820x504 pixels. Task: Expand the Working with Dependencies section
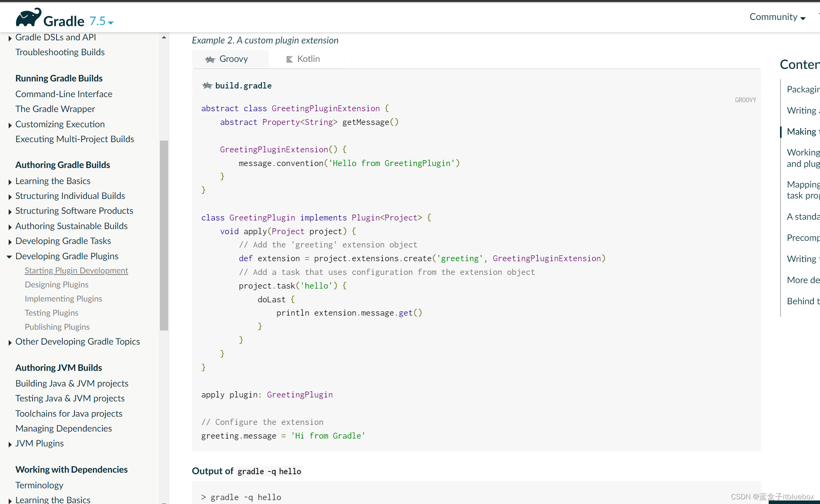(71, 469)
